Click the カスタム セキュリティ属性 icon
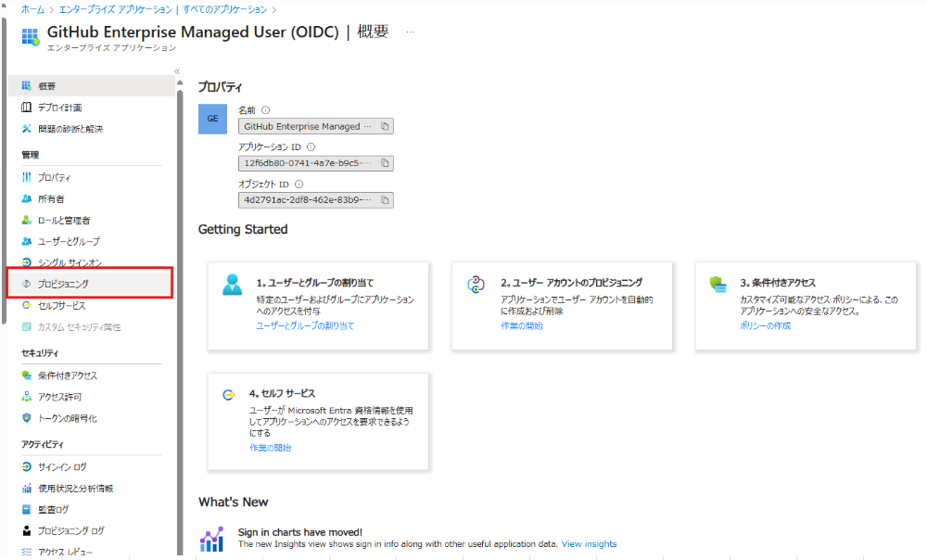The width and height of the screenshot is (927, 560). (27, 326)
